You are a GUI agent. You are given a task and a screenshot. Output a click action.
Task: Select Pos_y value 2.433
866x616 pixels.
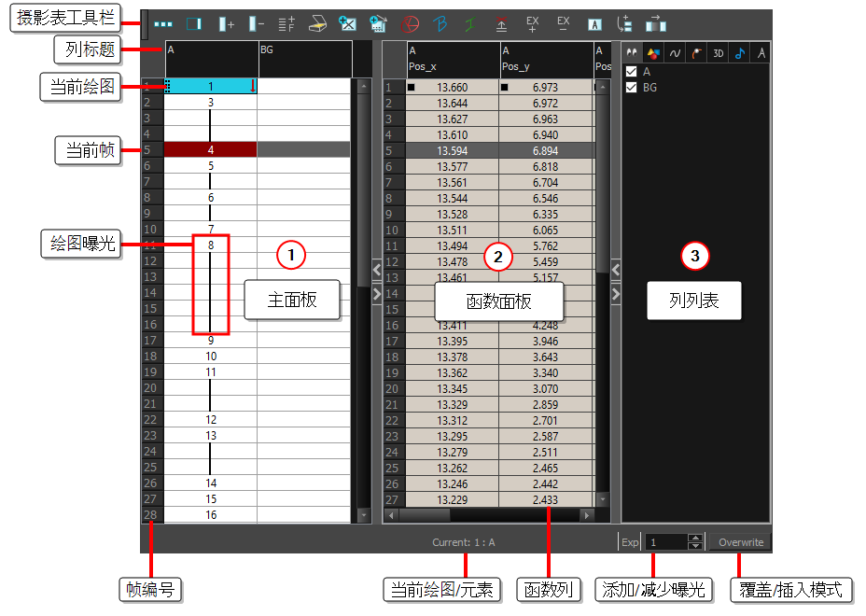(x=545, y=500)
